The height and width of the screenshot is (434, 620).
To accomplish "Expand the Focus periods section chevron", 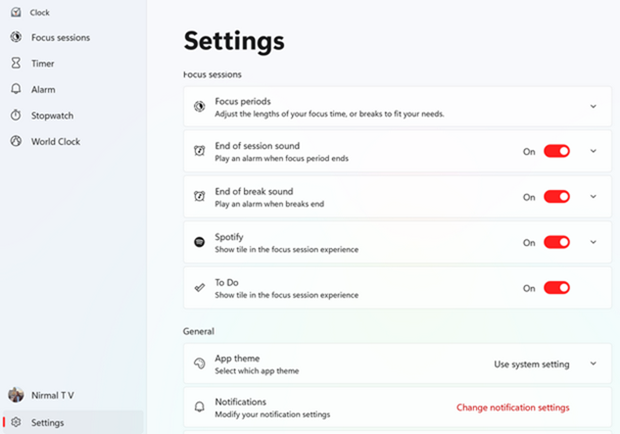I will point(593,106).
